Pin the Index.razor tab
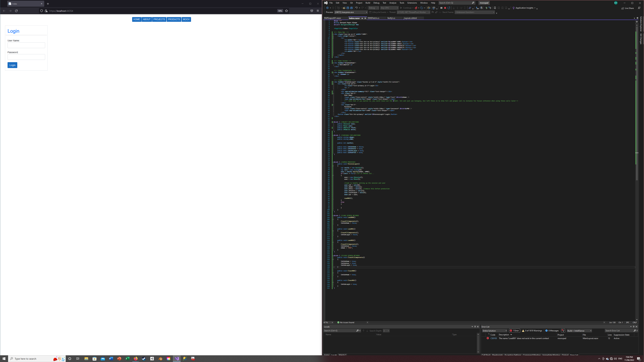Image resolution: width=644 pixels, height=362 pixels. click(362, 18)
